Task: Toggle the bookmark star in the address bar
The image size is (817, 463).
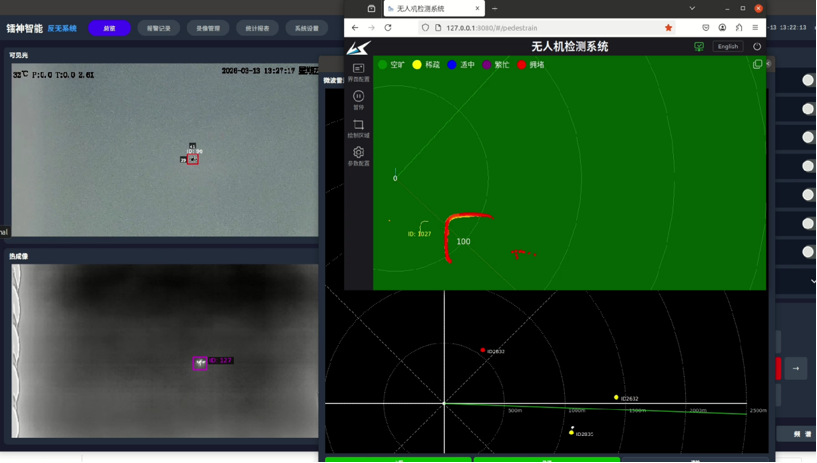Action: 669,28
